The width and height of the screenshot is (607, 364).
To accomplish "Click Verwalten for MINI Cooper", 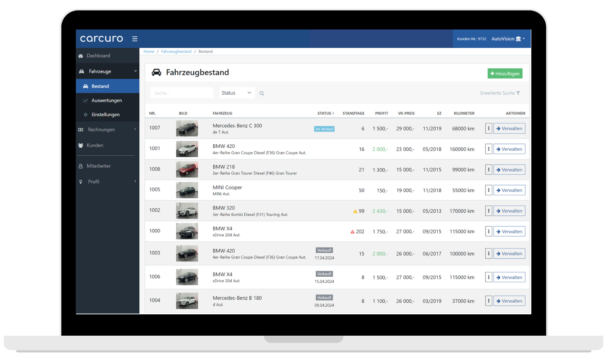I will point(509,190).
